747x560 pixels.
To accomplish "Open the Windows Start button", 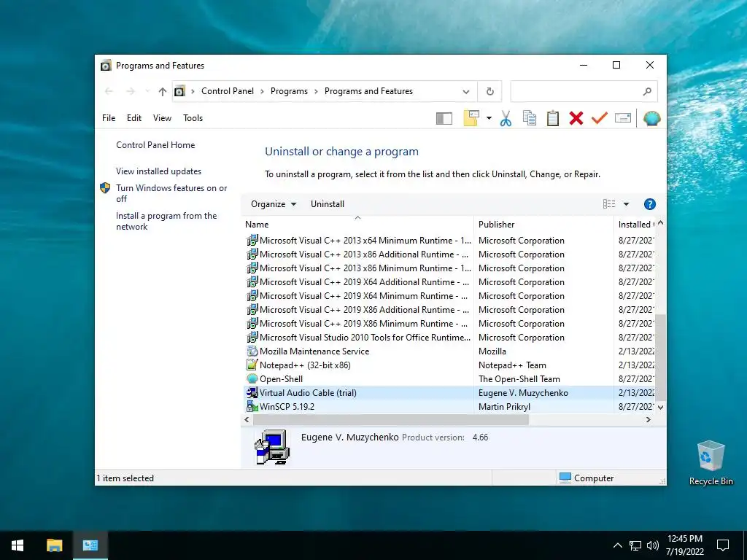I will point(18,545).
